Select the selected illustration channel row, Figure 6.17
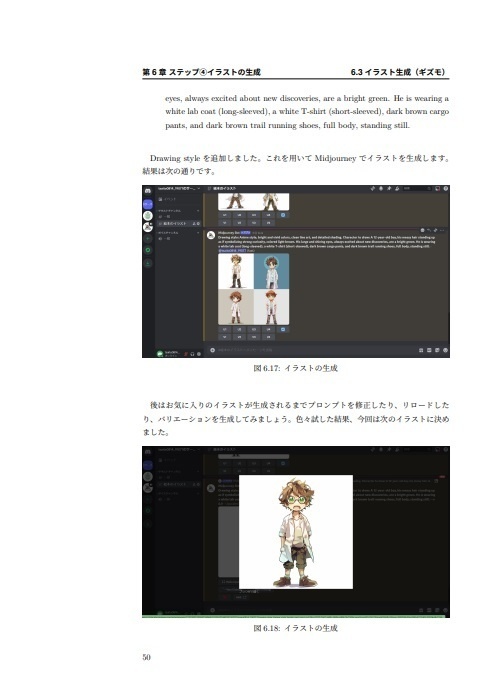The image size is (488, 694). click(179, 224)
